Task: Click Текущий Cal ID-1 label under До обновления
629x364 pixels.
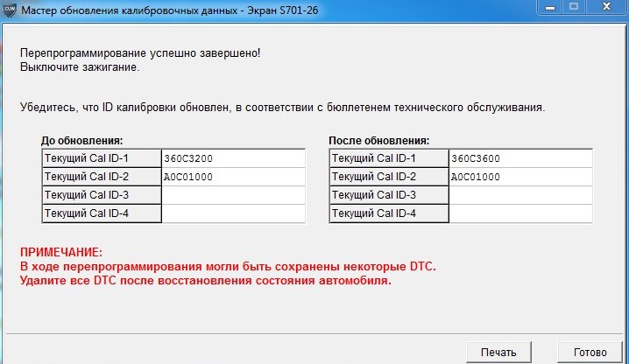Action: pos(87,158)
